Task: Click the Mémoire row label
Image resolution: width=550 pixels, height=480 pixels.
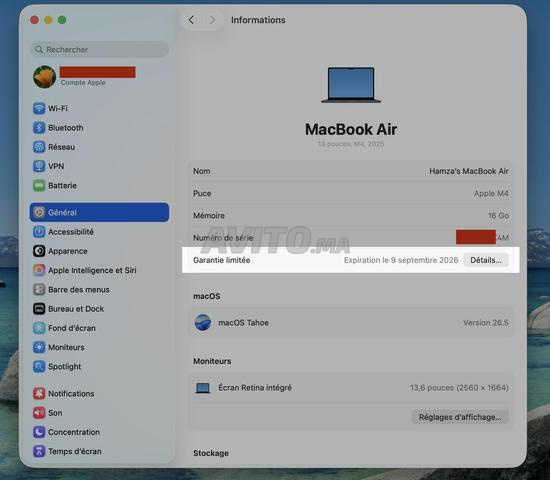Action: tap(209, 215)
